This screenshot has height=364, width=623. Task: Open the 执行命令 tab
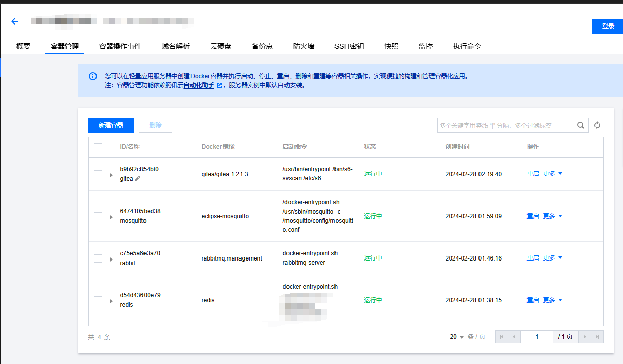(467, 46)
